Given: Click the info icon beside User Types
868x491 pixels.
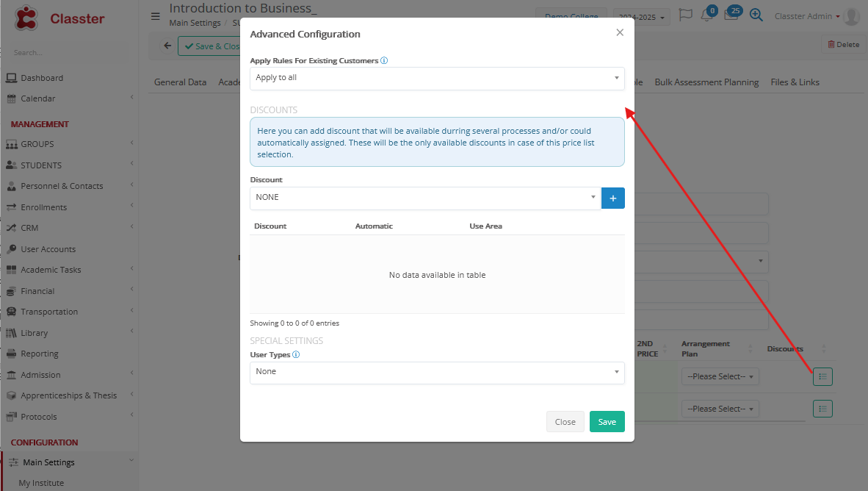Looking at the screenshot, I should tap(296, 354).
